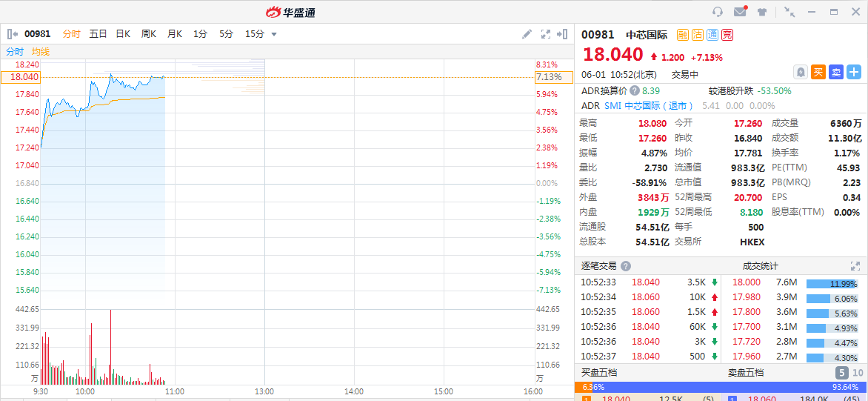Viewport: 868px width, 401px height.
Task: Open the messages envelope icon
Action: point(739,12)
